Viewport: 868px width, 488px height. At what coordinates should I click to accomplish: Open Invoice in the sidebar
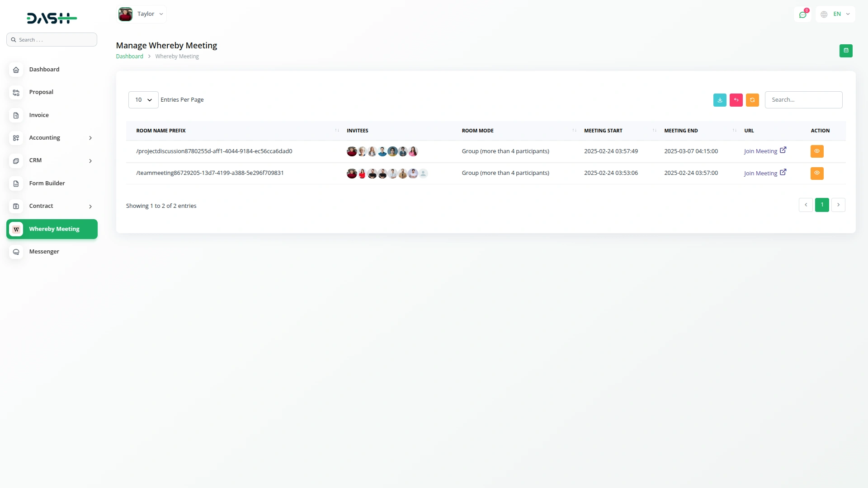(x=52, y=115)
